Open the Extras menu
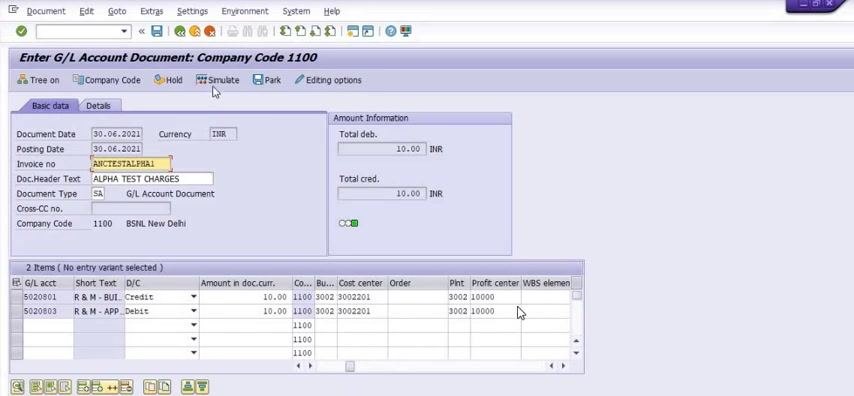This screenshot has width=854, height=396. click(151, 11)
